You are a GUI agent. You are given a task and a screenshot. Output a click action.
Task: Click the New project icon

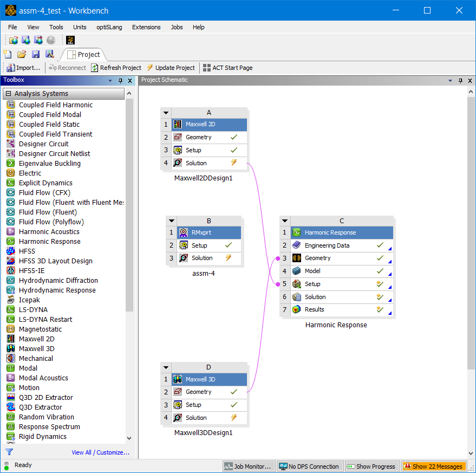(8, 54)
